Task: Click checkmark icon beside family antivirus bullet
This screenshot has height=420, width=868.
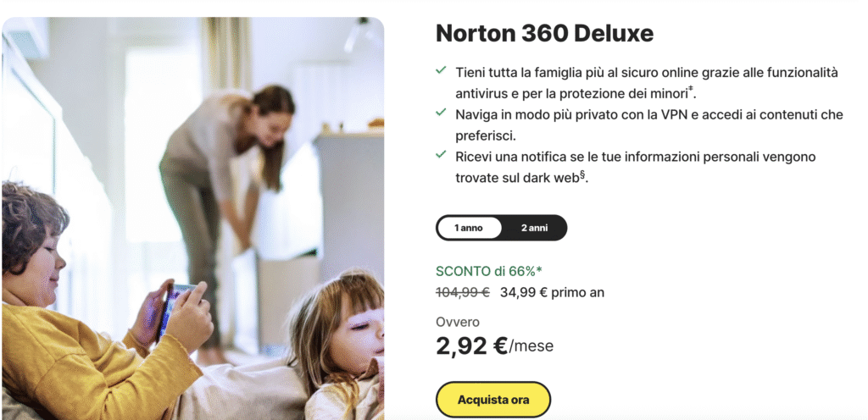Action: click(441, 70)
